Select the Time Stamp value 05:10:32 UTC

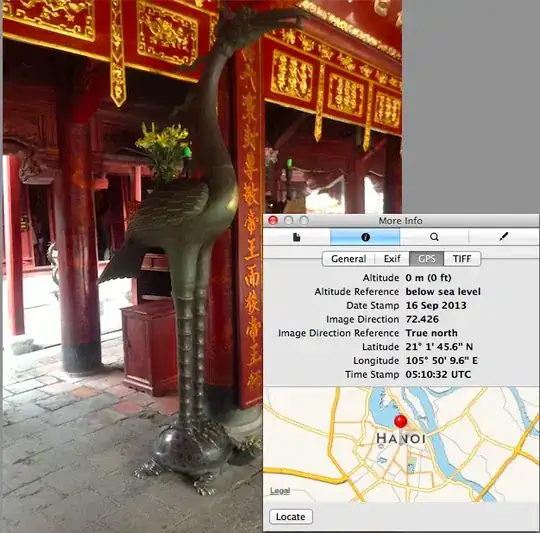click(x=438, y=374)
